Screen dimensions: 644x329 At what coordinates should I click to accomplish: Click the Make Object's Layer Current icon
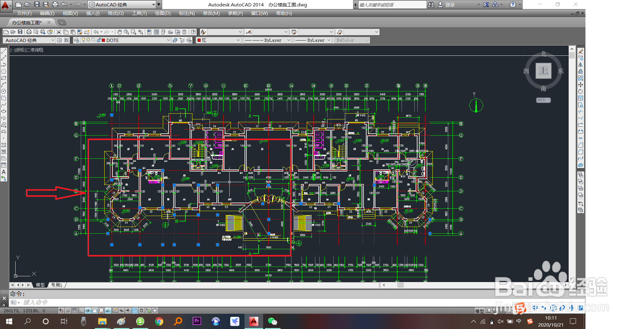pos(175,40)
